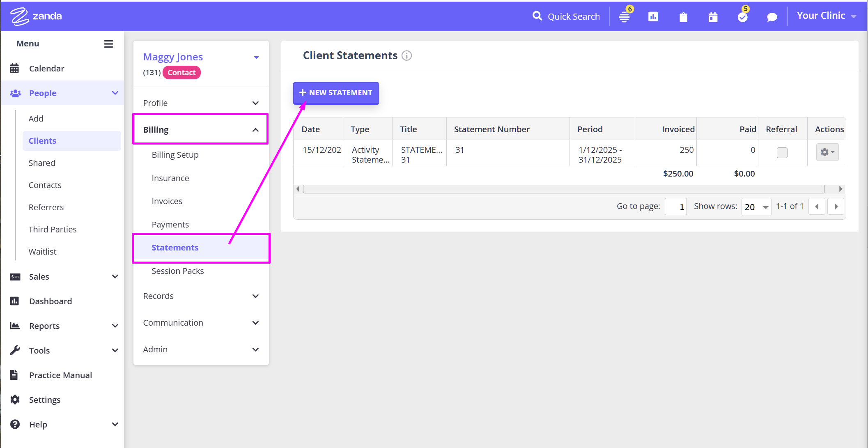Open the waitlist icon with badge 6
This screenshot has height=448, width=868.
coord(625,17)
